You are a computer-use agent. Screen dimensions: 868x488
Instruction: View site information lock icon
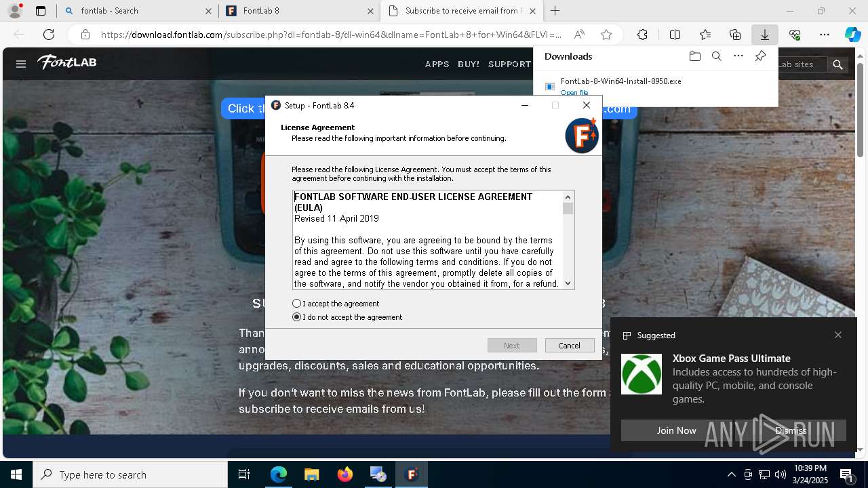coord(85,35)
